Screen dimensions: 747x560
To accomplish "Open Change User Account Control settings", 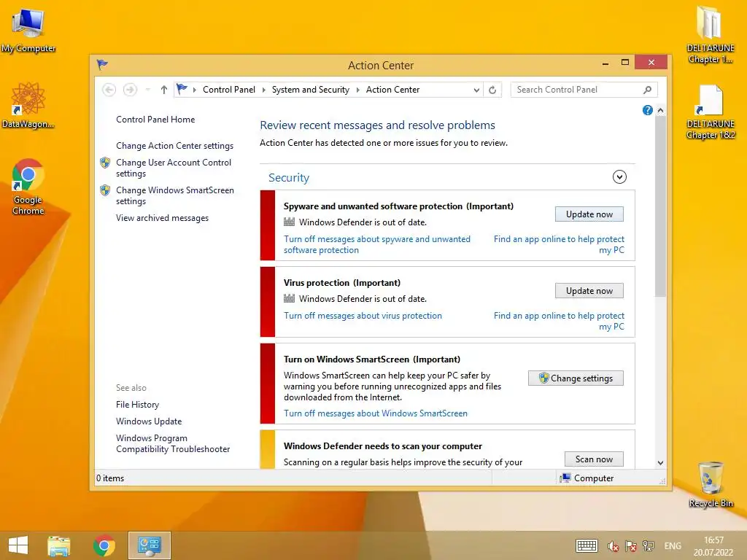I will [x=174, y=168].
